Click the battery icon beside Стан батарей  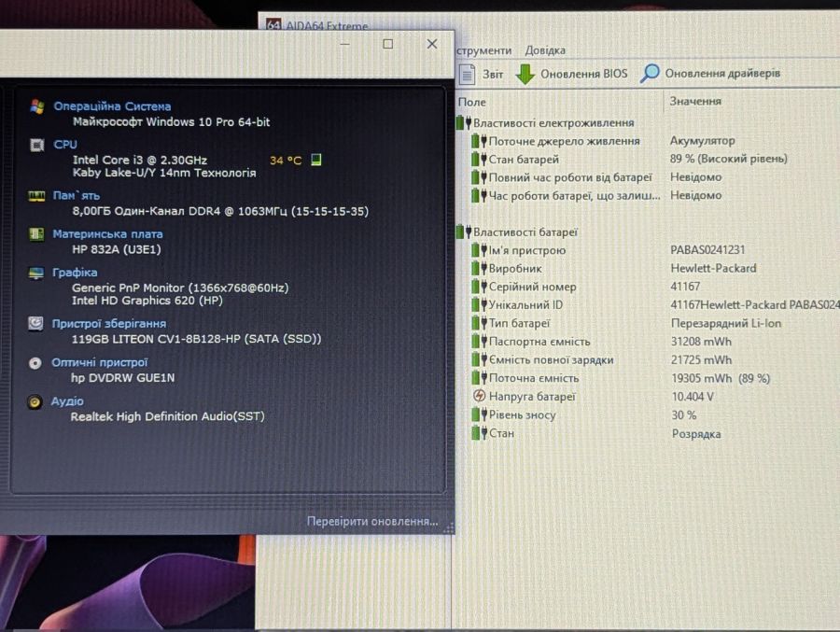pos(479,160)
